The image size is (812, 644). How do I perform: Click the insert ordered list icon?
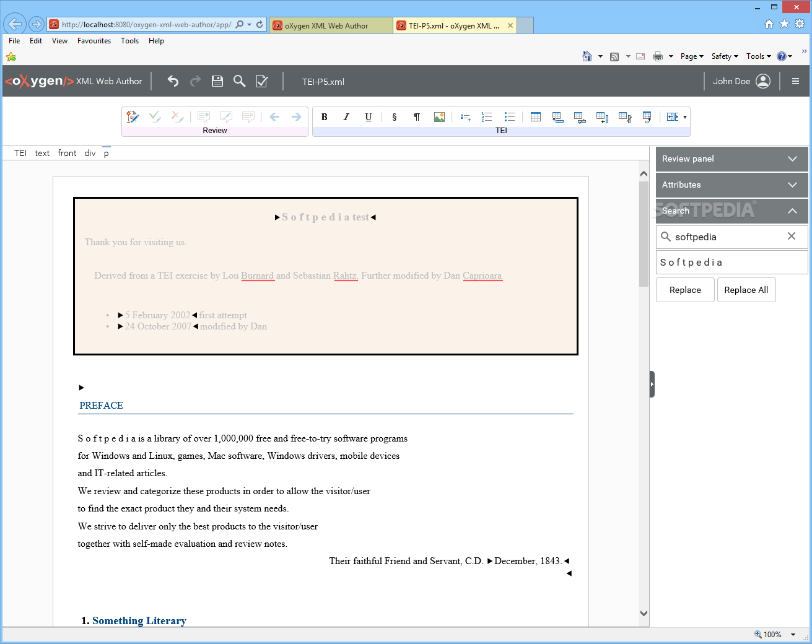[x=487, y=117]
